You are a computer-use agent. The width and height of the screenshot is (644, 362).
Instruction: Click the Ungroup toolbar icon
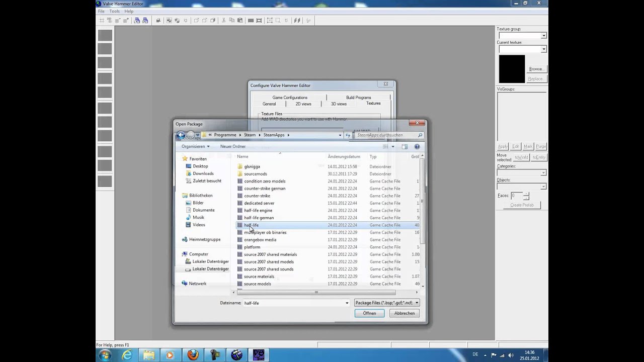point(177,21)
